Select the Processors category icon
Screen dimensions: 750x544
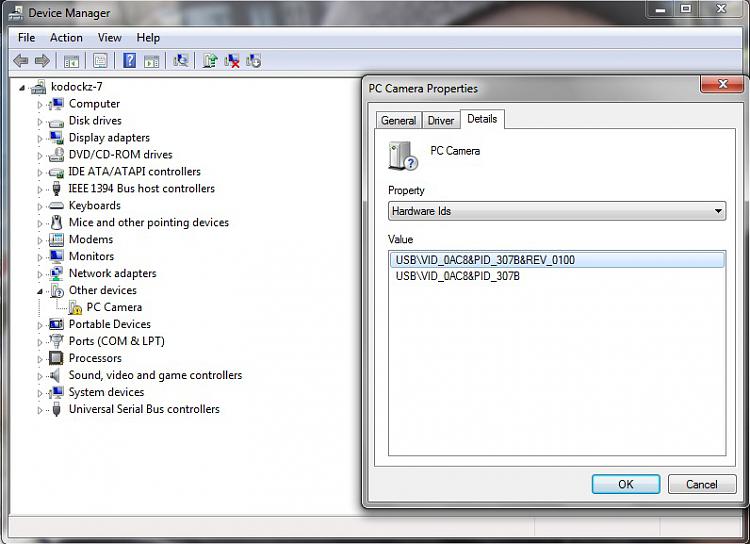pos(56,358)
